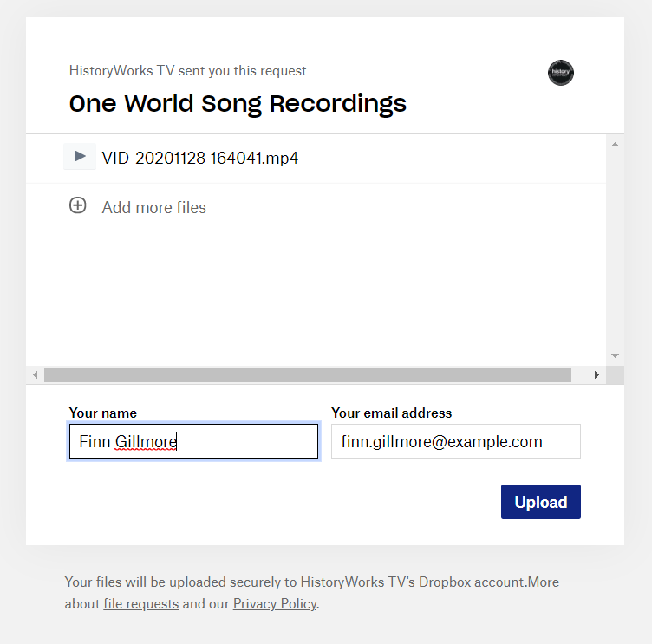Click the HistoryWorks TV sent you this request text
Screen dimensions: 652x644
(187, 71)
